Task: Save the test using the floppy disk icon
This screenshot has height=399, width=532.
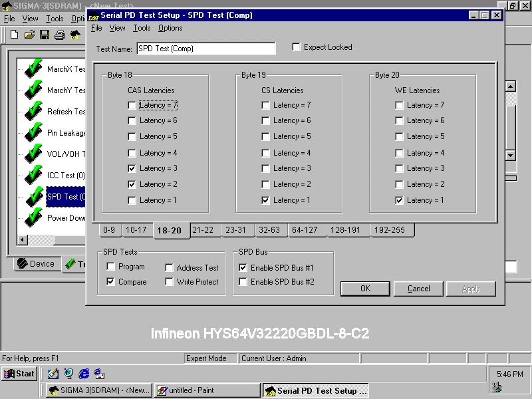Action: click(x=43, y=35)
